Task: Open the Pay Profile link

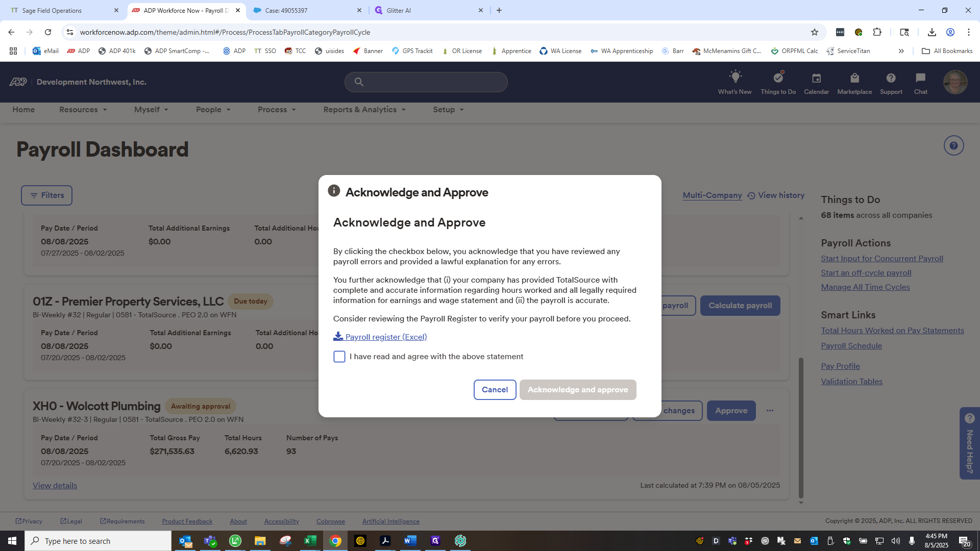Action: 840,366
